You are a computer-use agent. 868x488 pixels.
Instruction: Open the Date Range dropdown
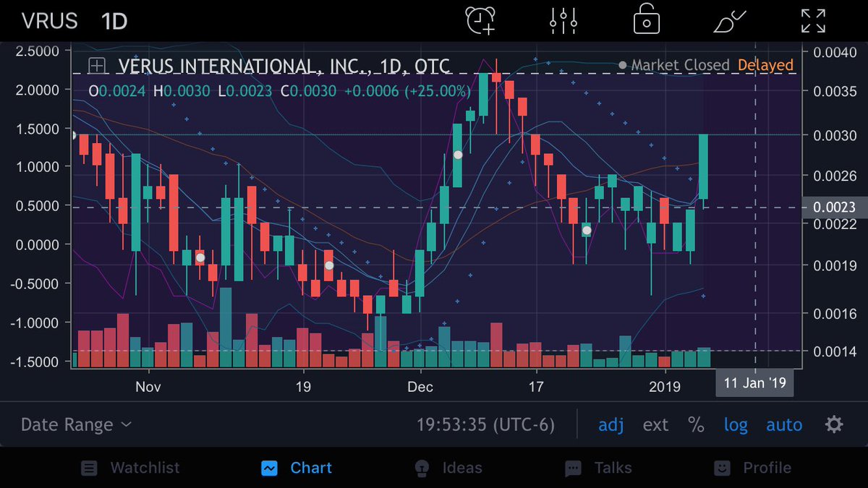[77, 424]
